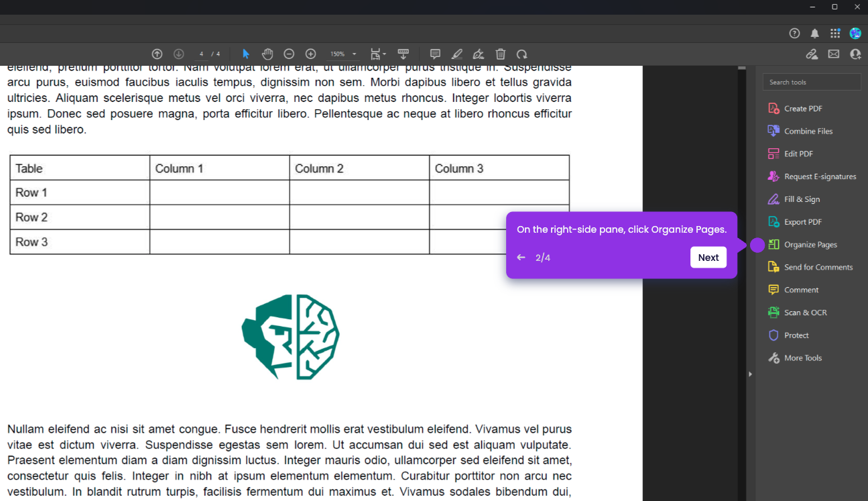This screenshot has width=868, height=501.
Task: Minimize the application window
Action: click(812, 7)
